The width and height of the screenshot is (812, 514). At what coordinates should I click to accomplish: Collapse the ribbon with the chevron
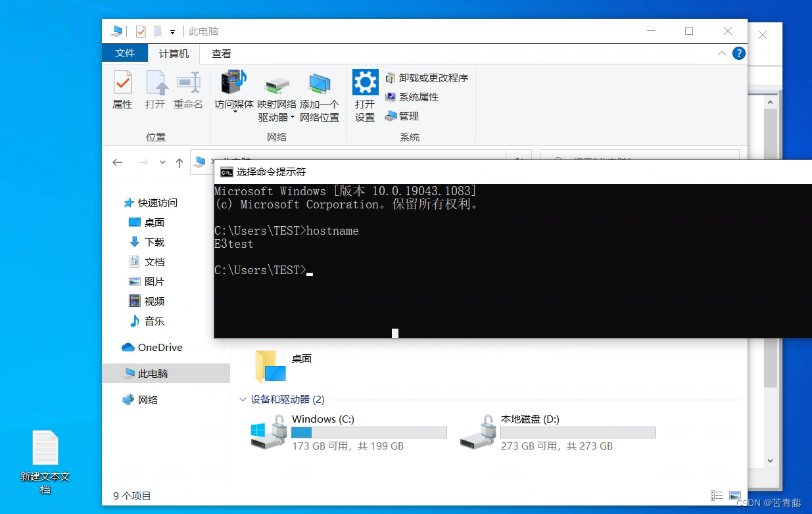tap(722, 53)
